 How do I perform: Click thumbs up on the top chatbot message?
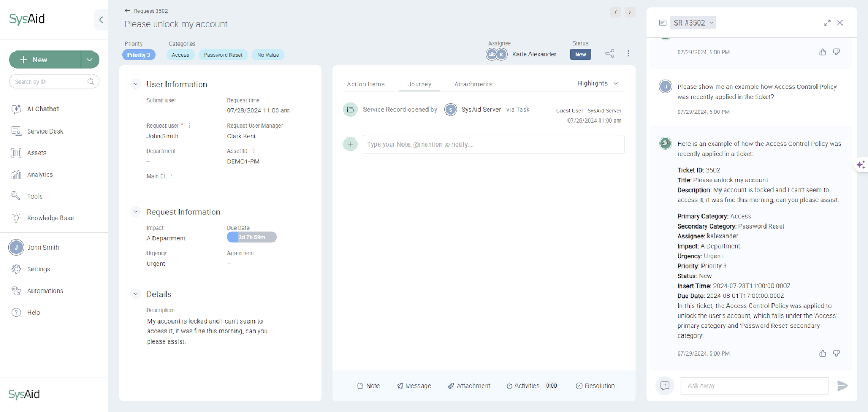coord(822,52)
